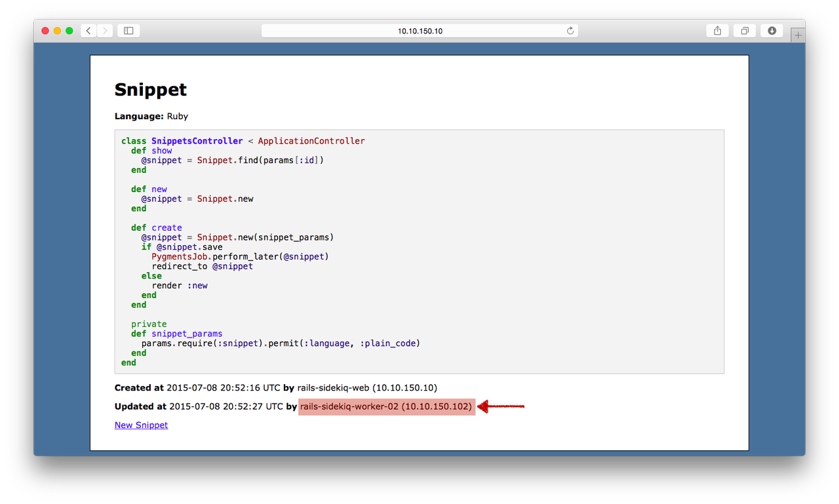The height and width of the screenshot is (504, 839).
Task: Click 'redirect_to @snippet' code line
Action: pos(203,266)
